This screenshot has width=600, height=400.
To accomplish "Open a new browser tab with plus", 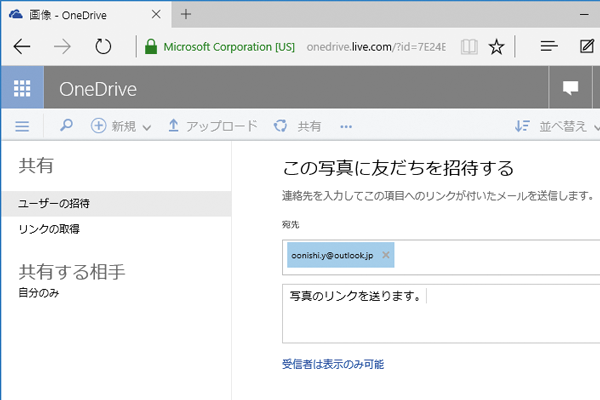I will pyautogui.click(x=186, y=15).
